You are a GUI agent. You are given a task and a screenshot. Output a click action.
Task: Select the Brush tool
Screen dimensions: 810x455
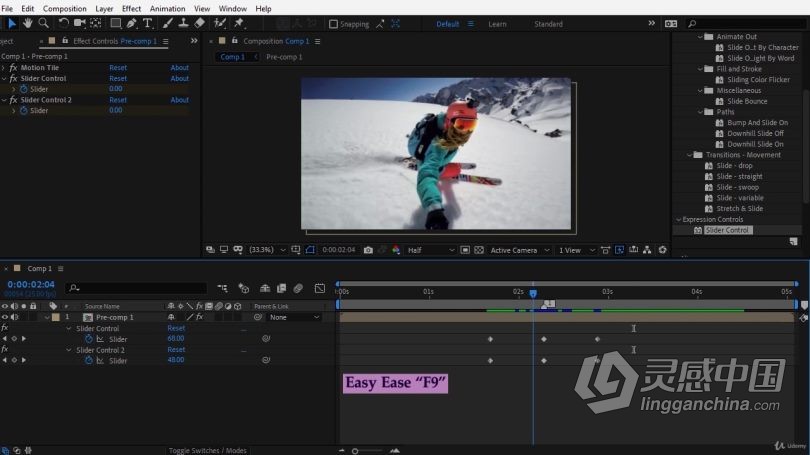pos(167,23)
